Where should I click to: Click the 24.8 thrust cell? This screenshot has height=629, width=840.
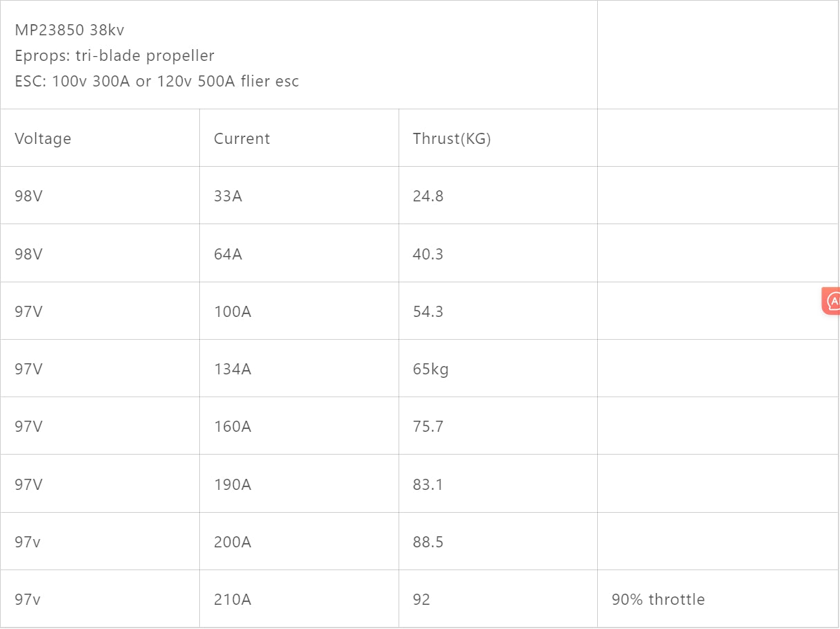point(498,195)
